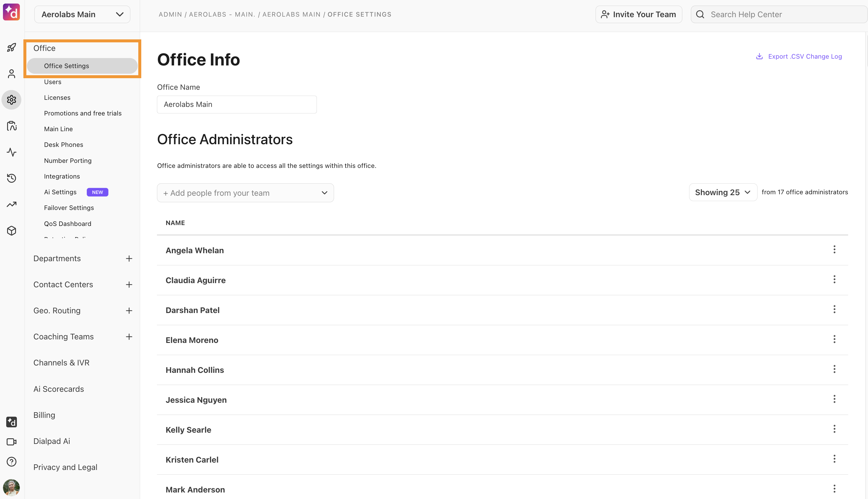This screenshot has height=499, width=868.
Task: Open more options for Kelly Searle
Action: point(835,429)
